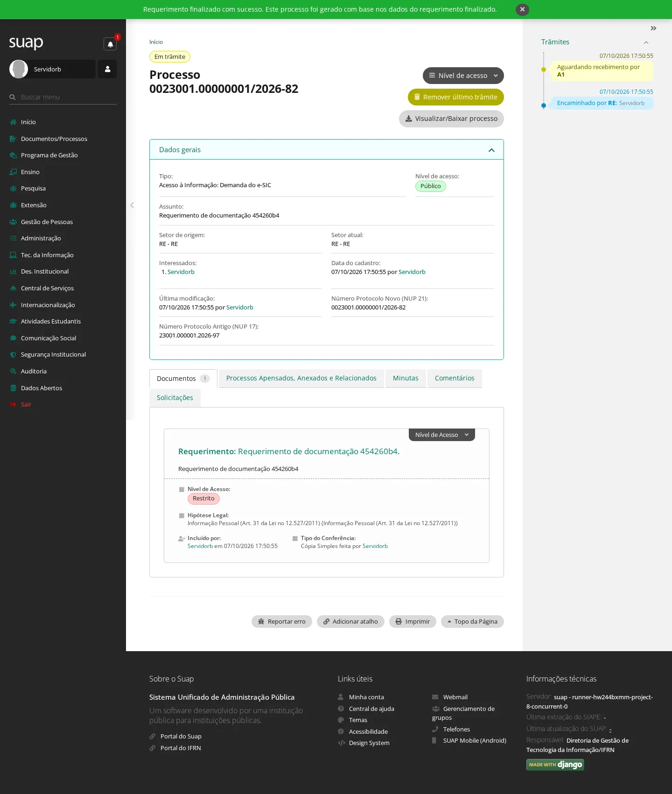Click the Tec. da Informação laptop icon

point(13,255)
